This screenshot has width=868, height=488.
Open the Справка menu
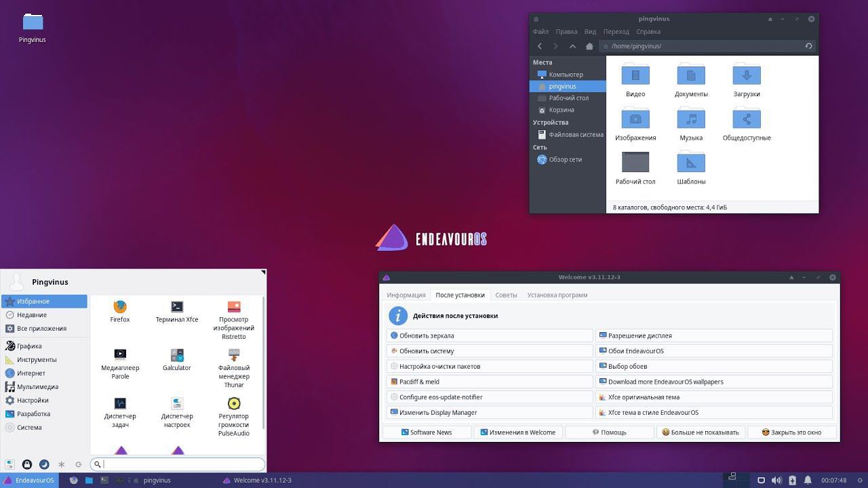click(648, 32)
